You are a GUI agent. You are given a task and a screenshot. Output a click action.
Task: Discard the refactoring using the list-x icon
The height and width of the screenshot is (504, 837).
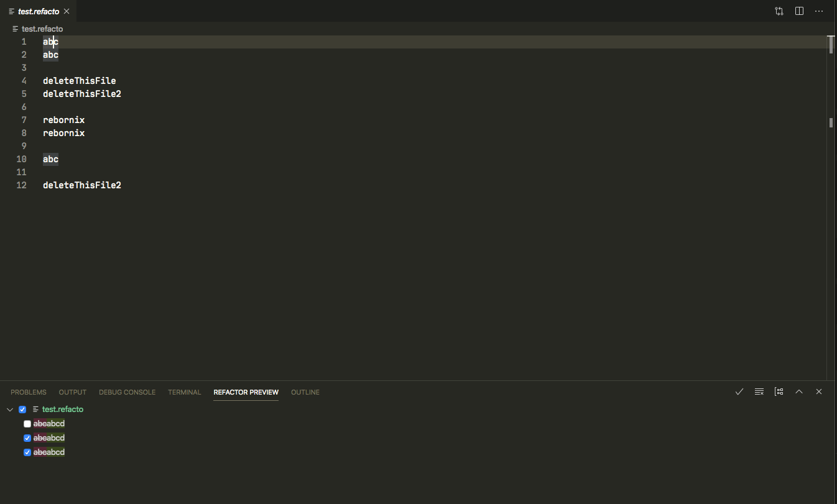(x=759, y=392)
